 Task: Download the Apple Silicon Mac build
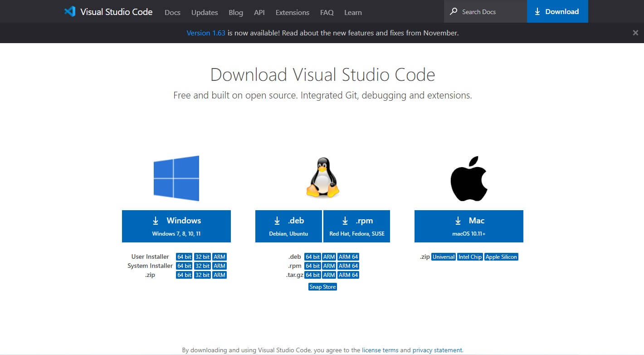click(x=501, y=256)
